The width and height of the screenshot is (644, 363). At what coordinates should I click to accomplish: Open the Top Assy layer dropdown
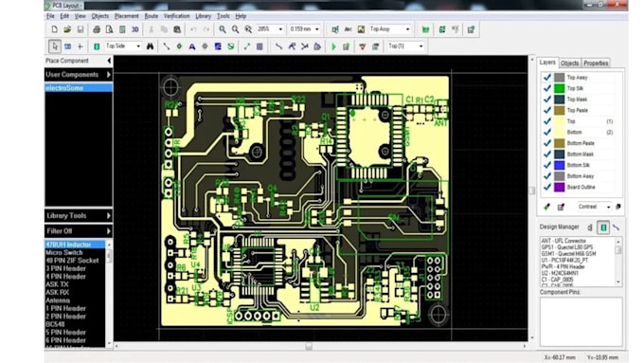(x=407, y=29)
